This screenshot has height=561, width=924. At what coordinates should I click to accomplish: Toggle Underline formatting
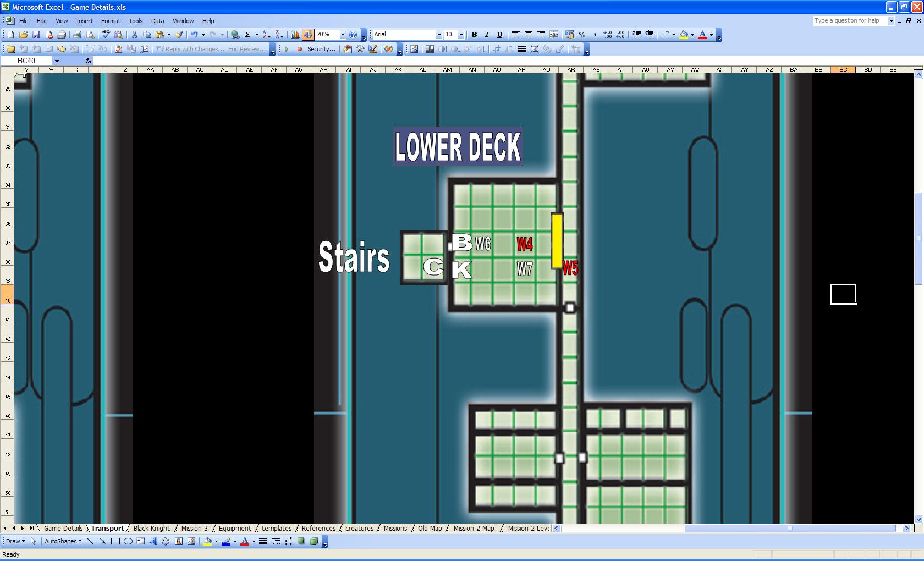(499, 35)
